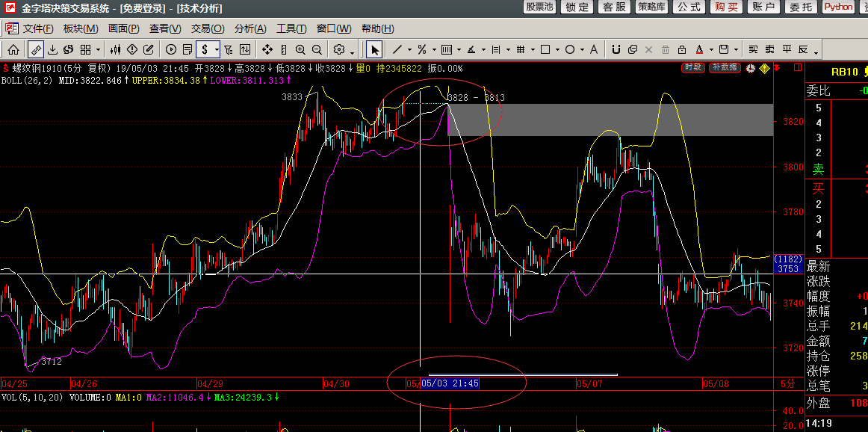Open the layout grid dropdown arrow
Image resolution: width=868 pixels, height=432 pixels.
click(x=97, y=50)
